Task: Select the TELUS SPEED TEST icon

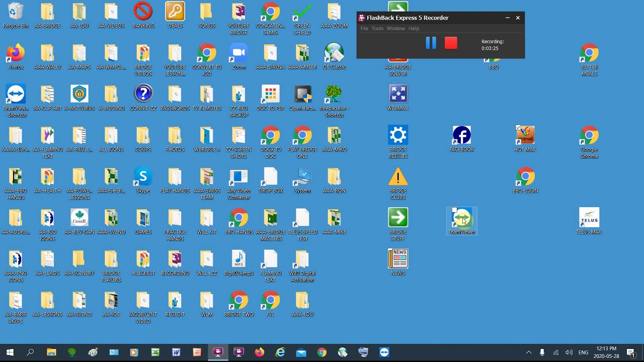Action: (302, 225)
